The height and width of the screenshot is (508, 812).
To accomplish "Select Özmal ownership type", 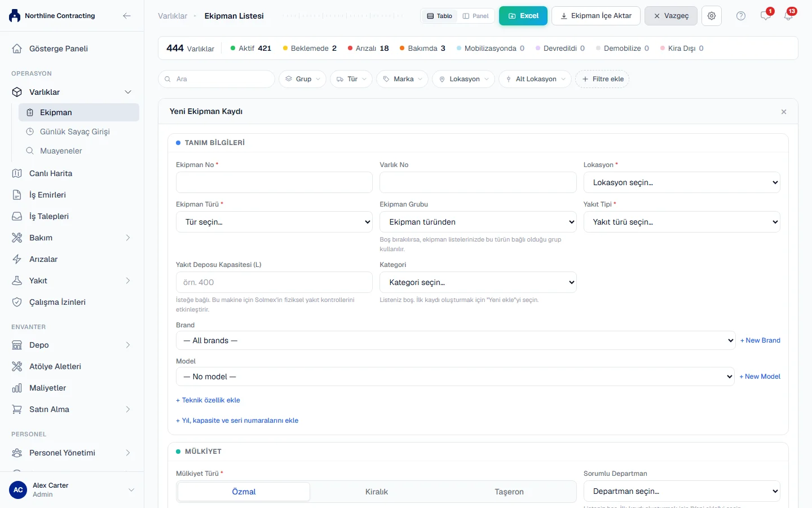I will 244,492.
